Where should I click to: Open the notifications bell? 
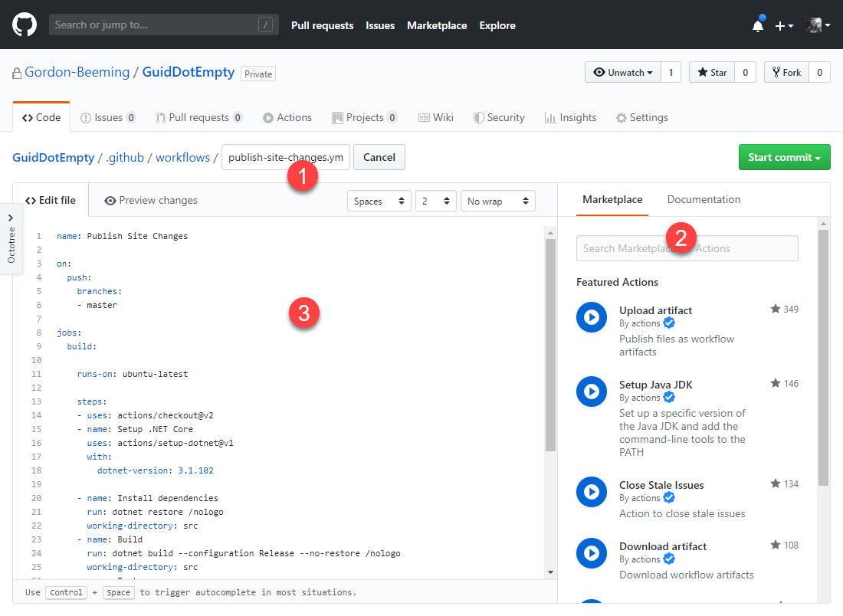tap(758, 25)
